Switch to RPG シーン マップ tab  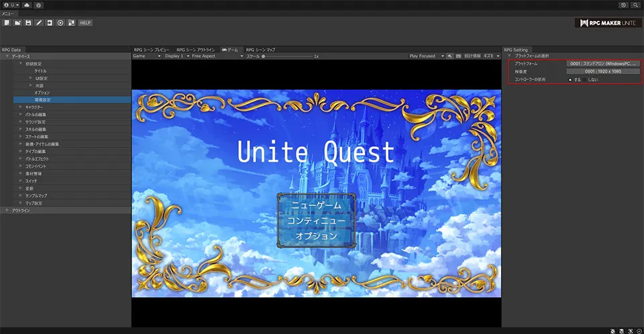click(x=260, y=50)
